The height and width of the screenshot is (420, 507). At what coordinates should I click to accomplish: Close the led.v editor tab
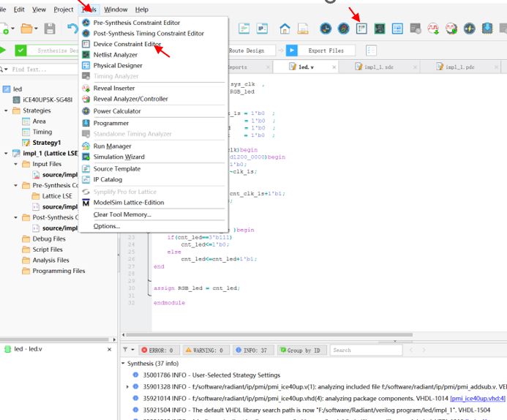click(334, 67)
